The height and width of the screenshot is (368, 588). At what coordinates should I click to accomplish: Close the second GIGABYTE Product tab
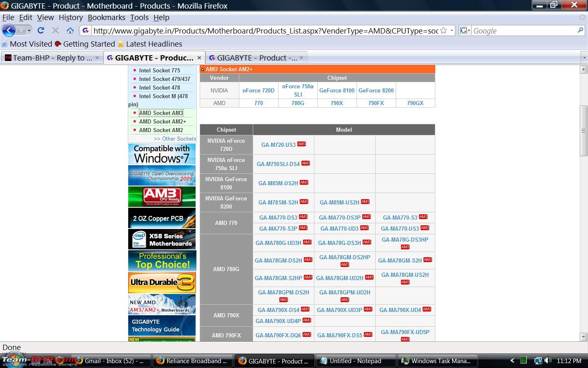[301, 58]
